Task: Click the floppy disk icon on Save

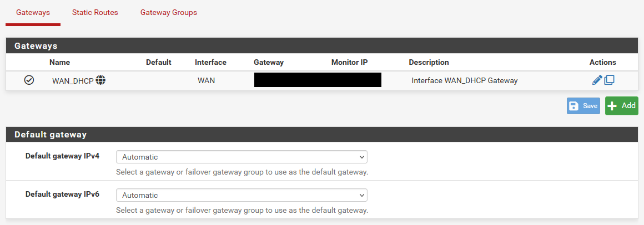Action: (x=573, y=106)
